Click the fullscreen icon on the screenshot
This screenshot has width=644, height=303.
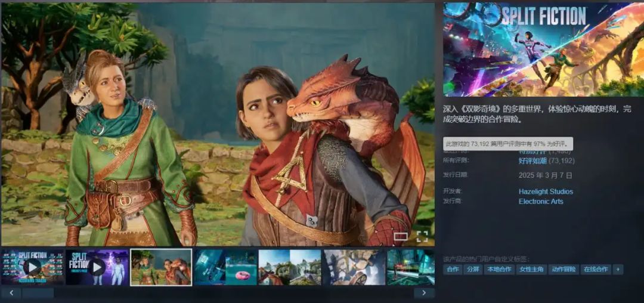pyautogui.click(x=422, y=236)
